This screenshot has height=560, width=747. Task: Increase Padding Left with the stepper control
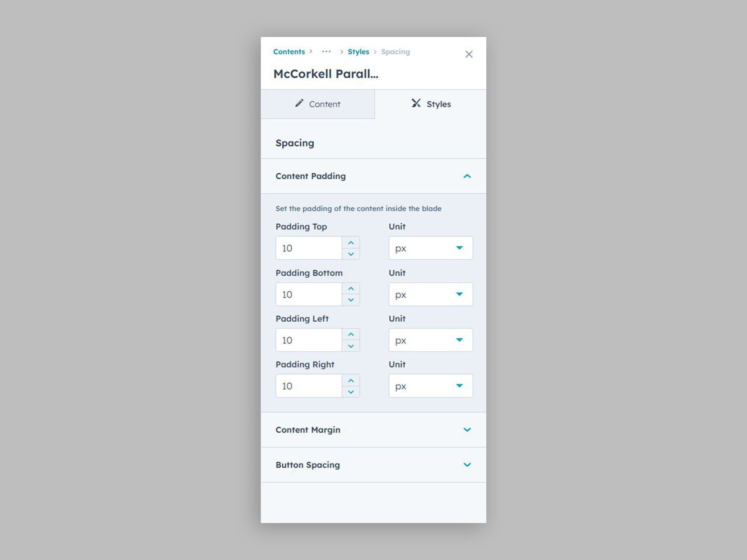(x=351, y=334)
